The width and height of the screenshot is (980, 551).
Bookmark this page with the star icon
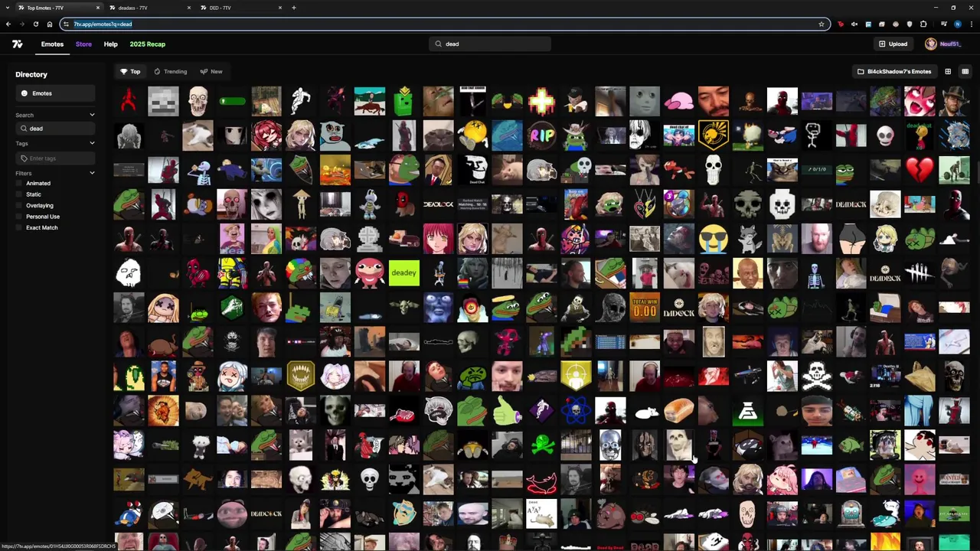(x=822, y=24)
